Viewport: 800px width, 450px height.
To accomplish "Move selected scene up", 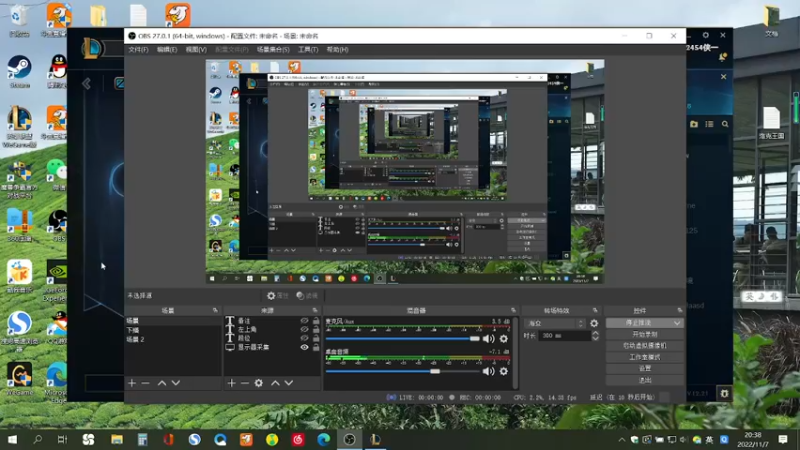I will (x=162, y=383).
